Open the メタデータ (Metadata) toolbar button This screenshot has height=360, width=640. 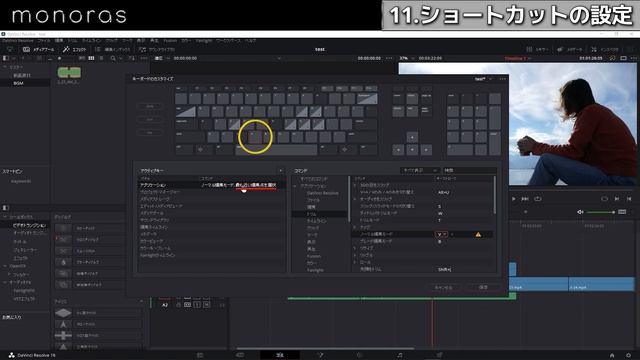coord(570,49)
